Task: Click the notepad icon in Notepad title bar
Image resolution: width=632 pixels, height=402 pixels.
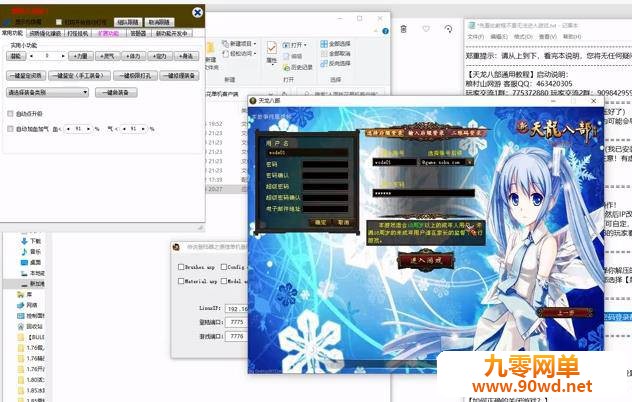Action: pyautogui.click(x=471, y=25)
